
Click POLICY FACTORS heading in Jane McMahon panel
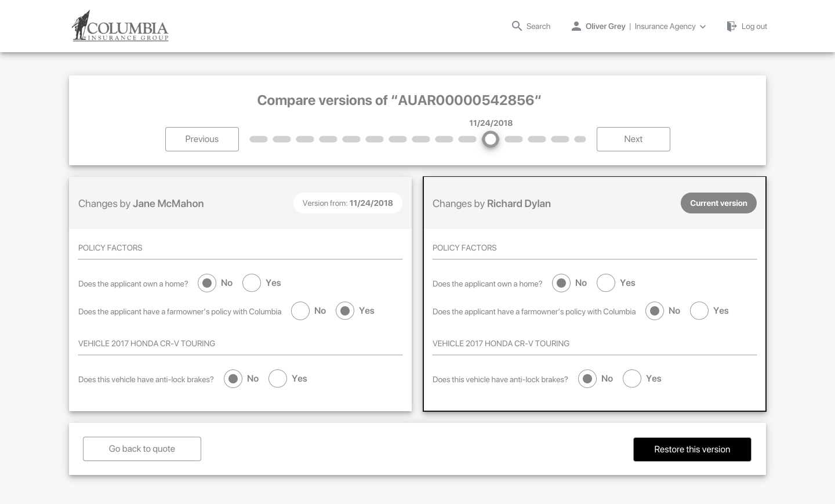(110, 248)
